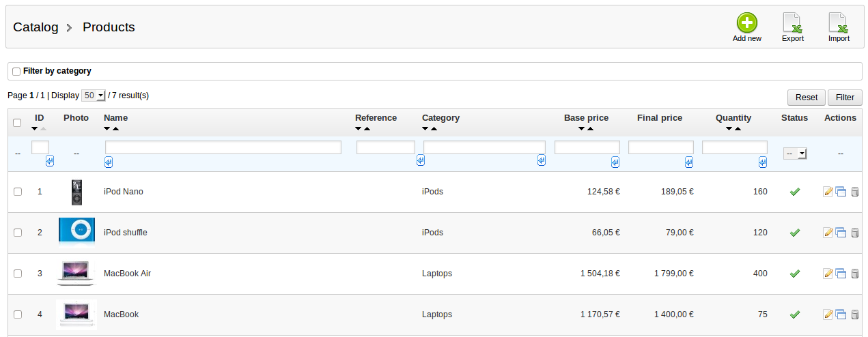
Task: Toggle enabled status of MacBook
Action: coord(794,314)
